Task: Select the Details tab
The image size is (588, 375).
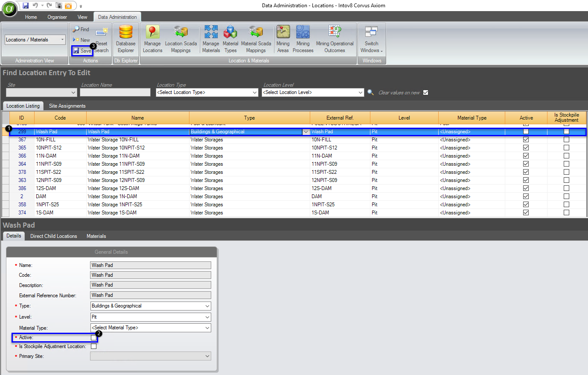Action: tap(14, 236)
